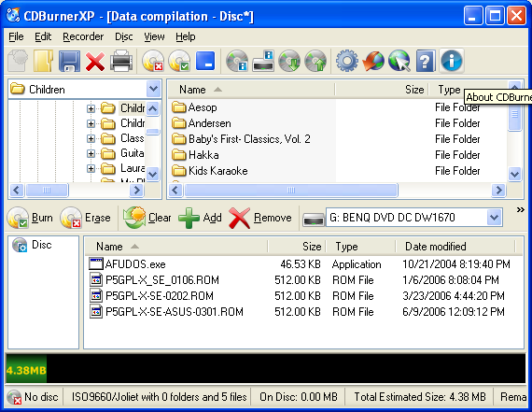Select the Kids Karaoke folder
532x412 pixels.
(209, 171)
